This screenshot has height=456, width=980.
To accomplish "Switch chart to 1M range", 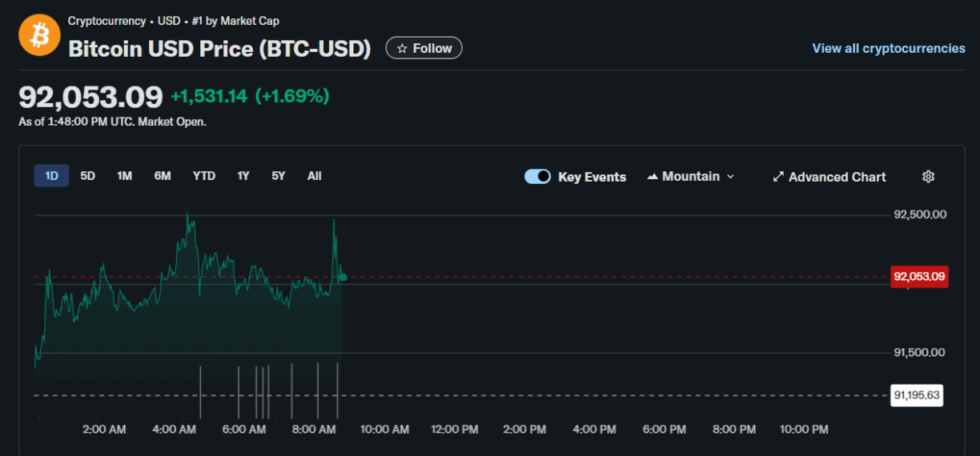I will tap(124, 176).
